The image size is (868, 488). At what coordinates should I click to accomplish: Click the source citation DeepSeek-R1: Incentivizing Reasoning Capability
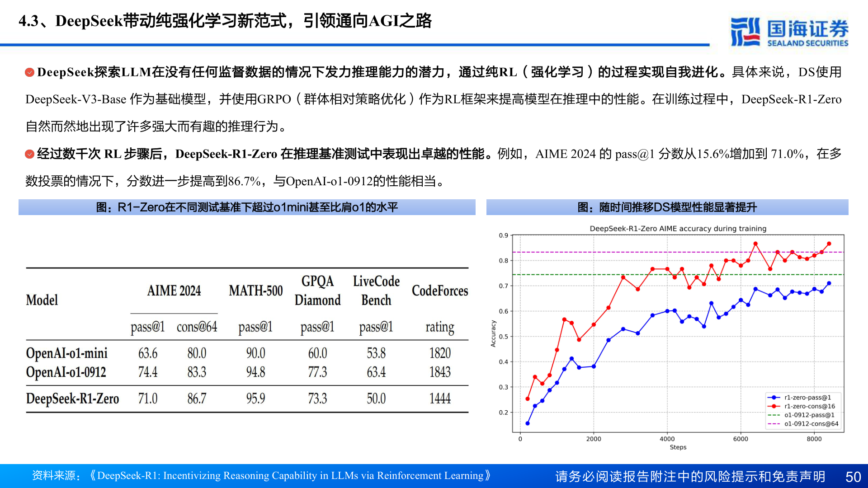pos(290,475)
